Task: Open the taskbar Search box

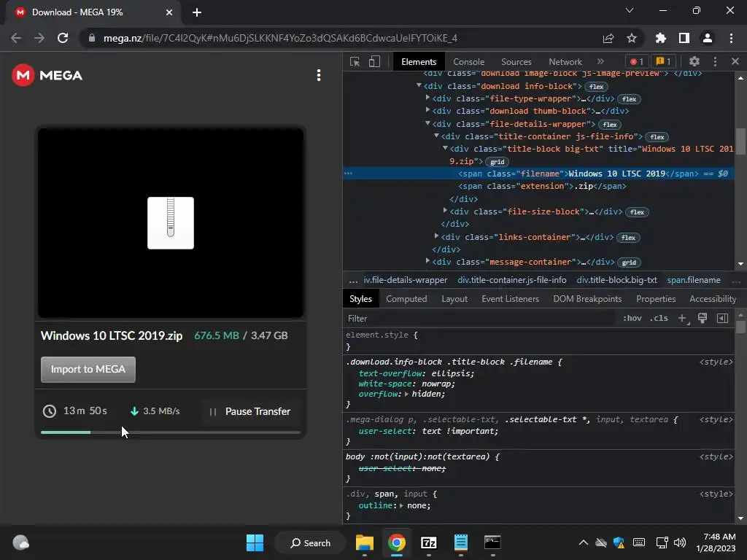Action: [310, 542]
